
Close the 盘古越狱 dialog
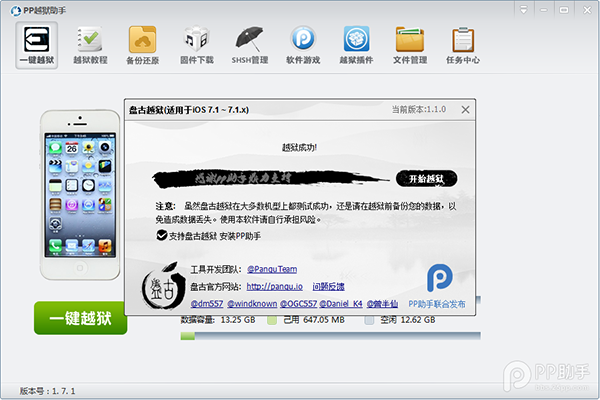(465, 110)
